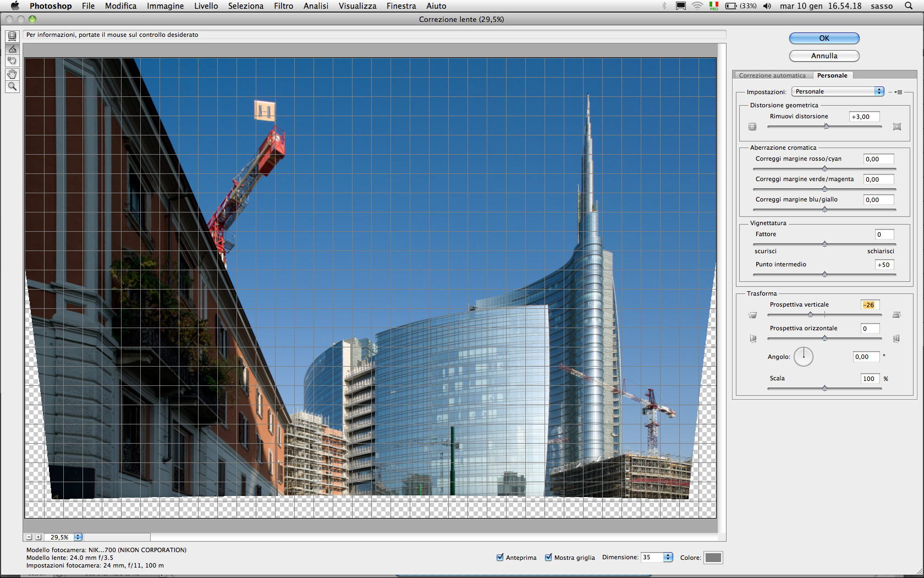924x578 pixels.
Task: Click the Prospettiva verticale slider
Action: click(x=824, y=315)
